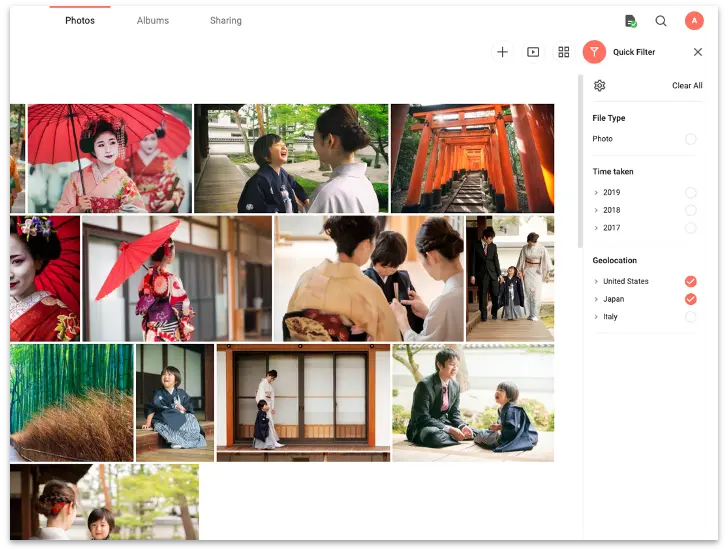Close the Quick Filter panel
Image resolution: width=728 pixels, height=552 pixels.
point(697,52)
